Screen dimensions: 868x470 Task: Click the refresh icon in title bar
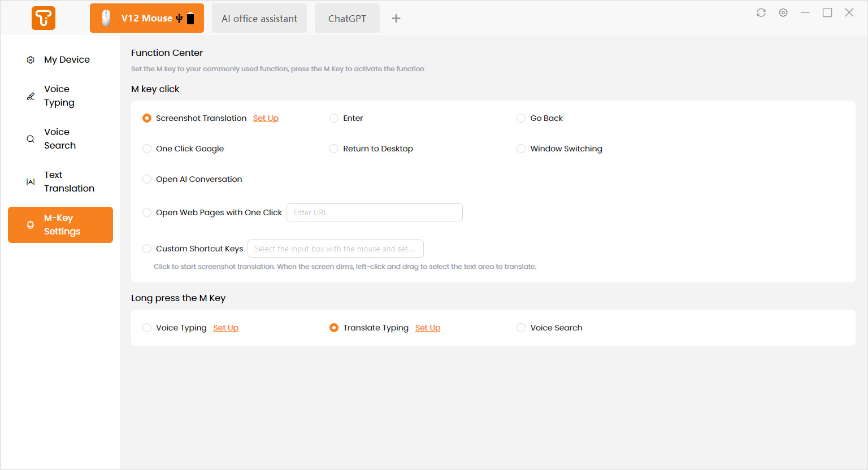tap(761, 12)
